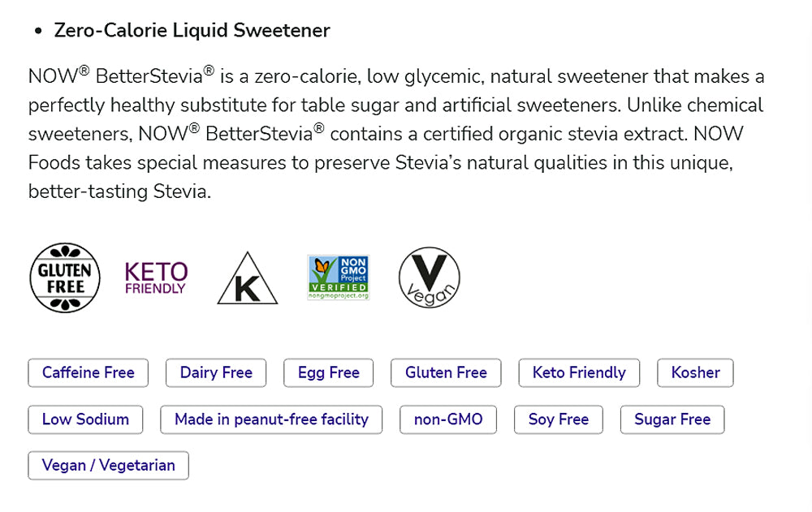Select the Low Sodium tag

click(x=85, y=419)
